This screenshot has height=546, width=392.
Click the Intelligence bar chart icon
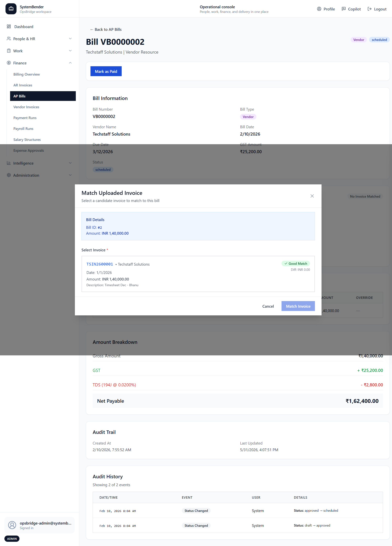pos(9,163)
